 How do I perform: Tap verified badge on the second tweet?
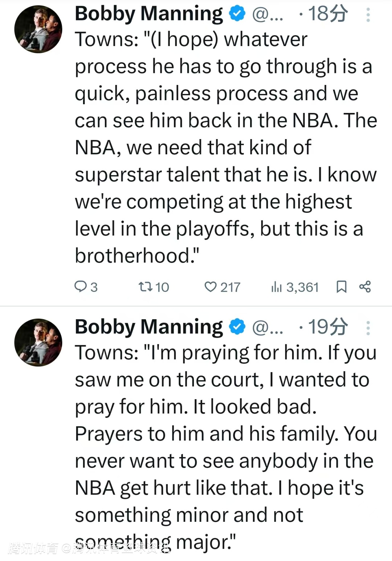(237, 327)
